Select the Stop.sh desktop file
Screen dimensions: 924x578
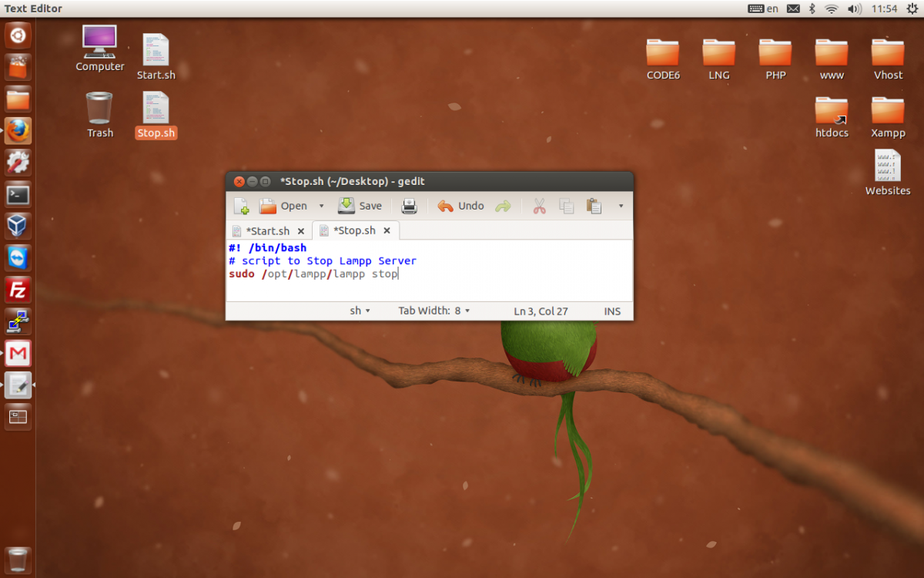point(156,116)
